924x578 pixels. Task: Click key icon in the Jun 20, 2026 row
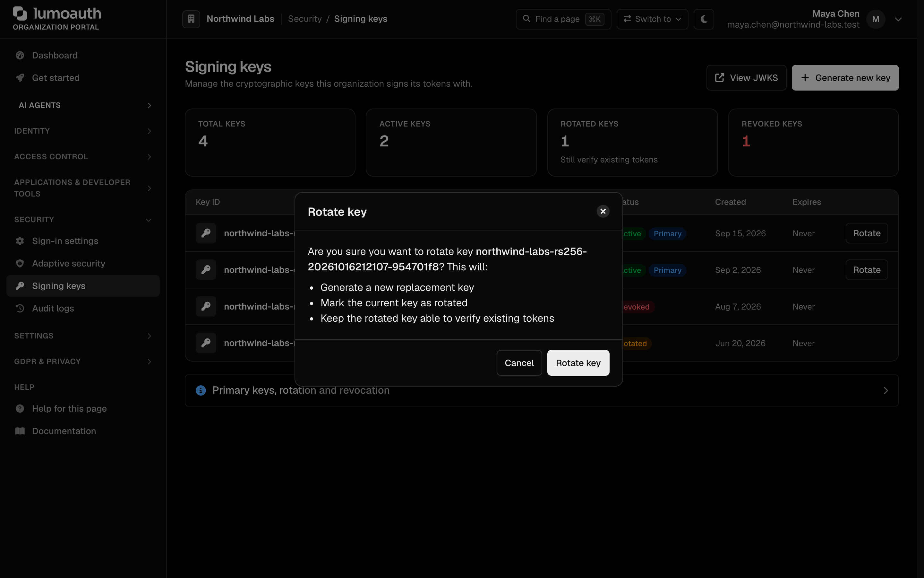pyautogui.click(x=206, y=343)
